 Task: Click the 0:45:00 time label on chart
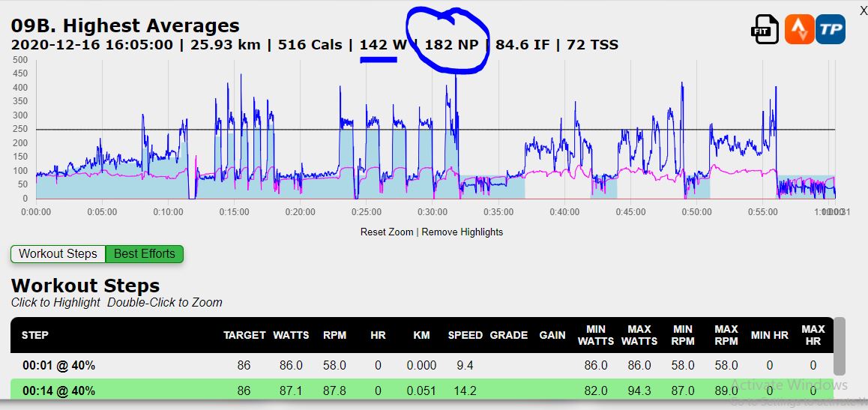tap(630, 212)
